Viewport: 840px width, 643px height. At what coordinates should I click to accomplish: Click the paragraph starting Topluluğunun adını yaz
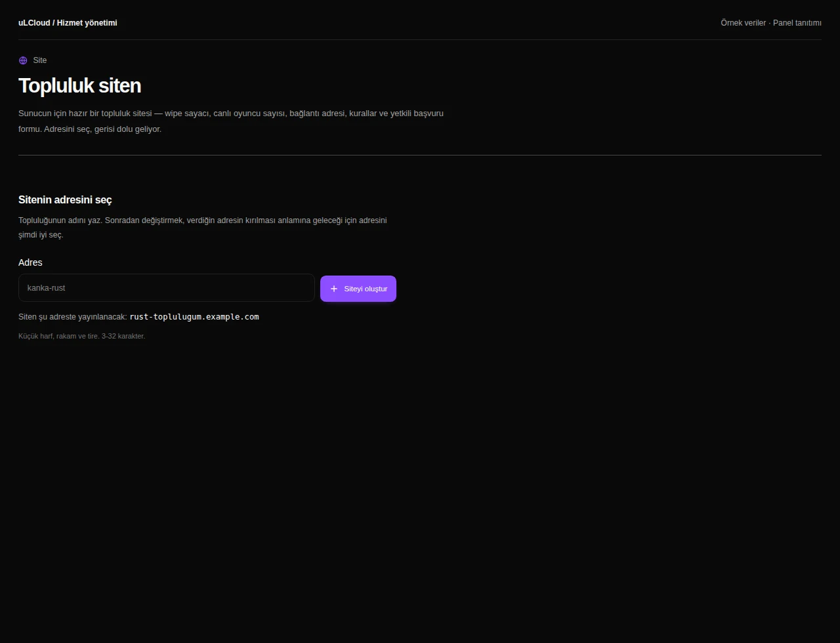(203, 228)
